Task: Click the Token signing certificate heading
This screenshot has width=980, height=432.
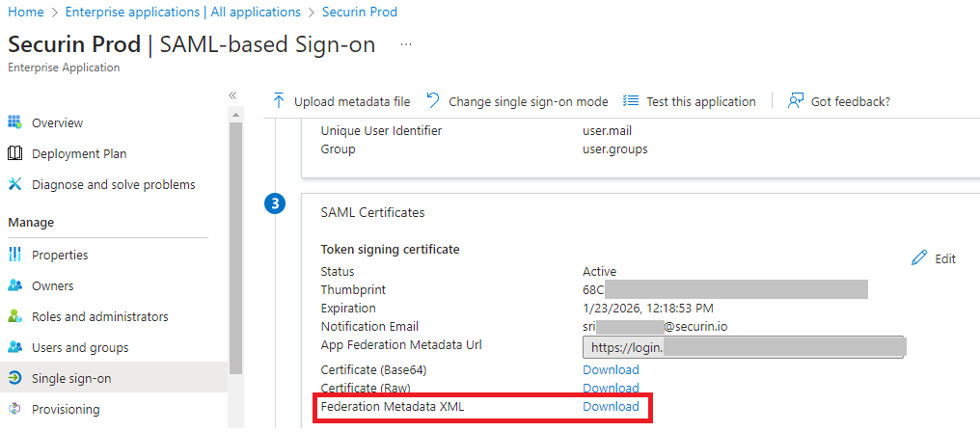Action: click(390, 250)
